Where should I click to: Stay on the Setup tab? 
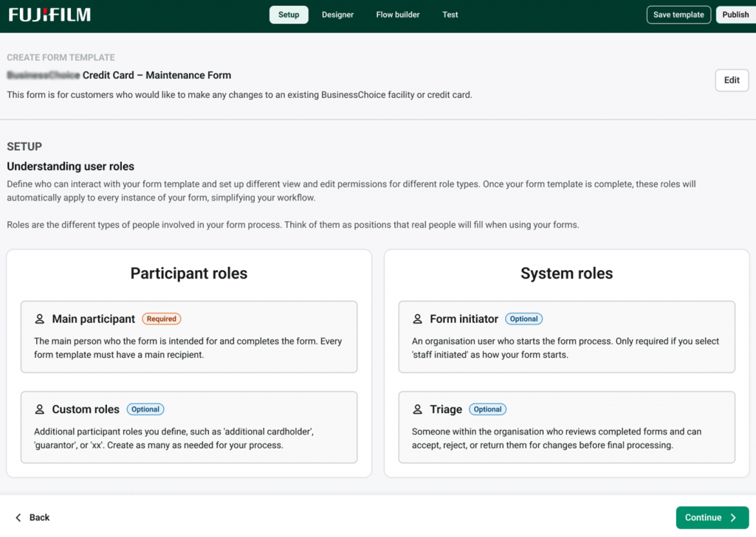tap(288, 14)
